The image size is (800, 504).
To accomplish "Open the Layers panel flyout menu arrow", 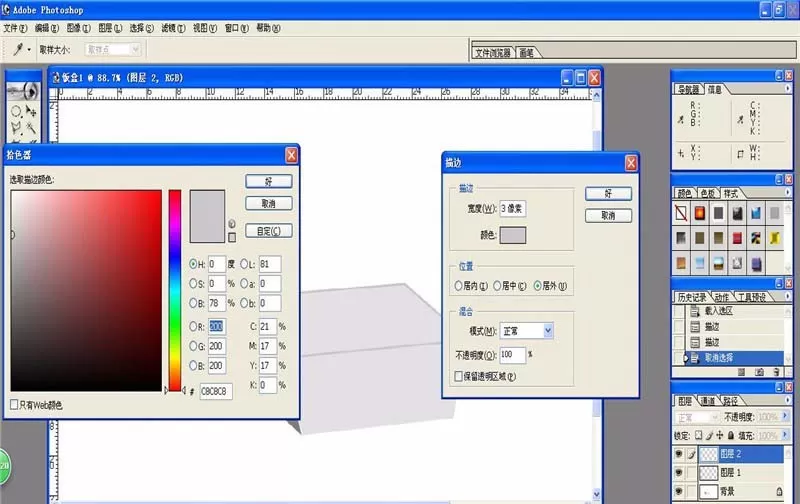I will point(788,400).
